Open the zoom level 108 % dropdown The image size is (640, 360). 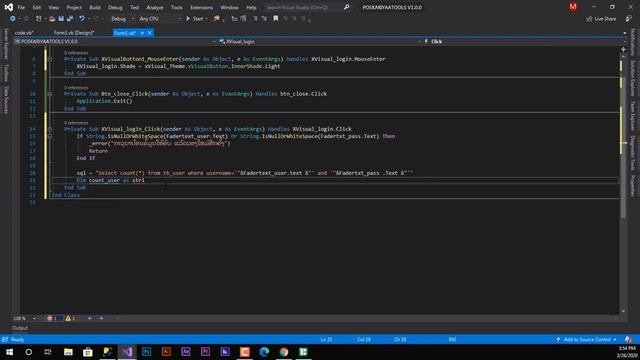(24, 318)
